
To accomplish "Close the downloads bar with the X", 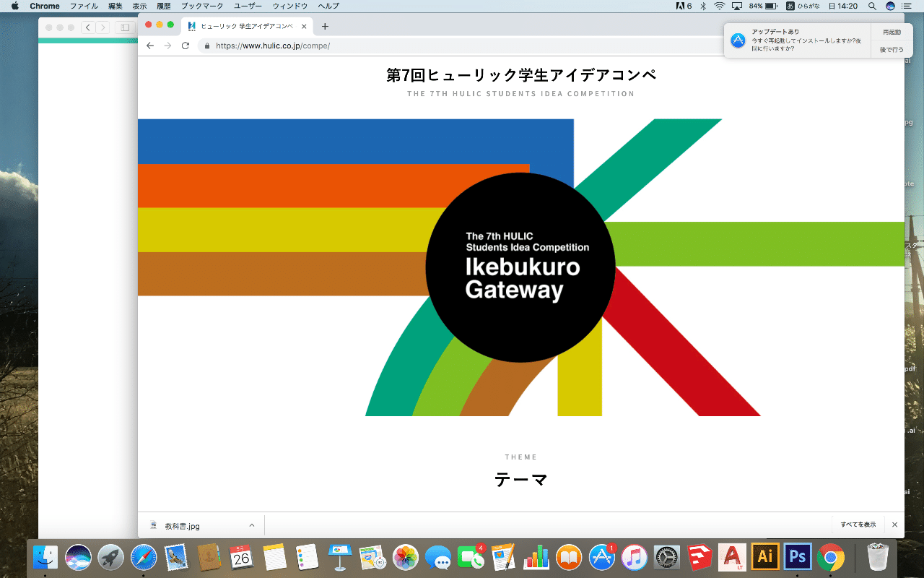I will pyautogui.click(x=894, y=525).
